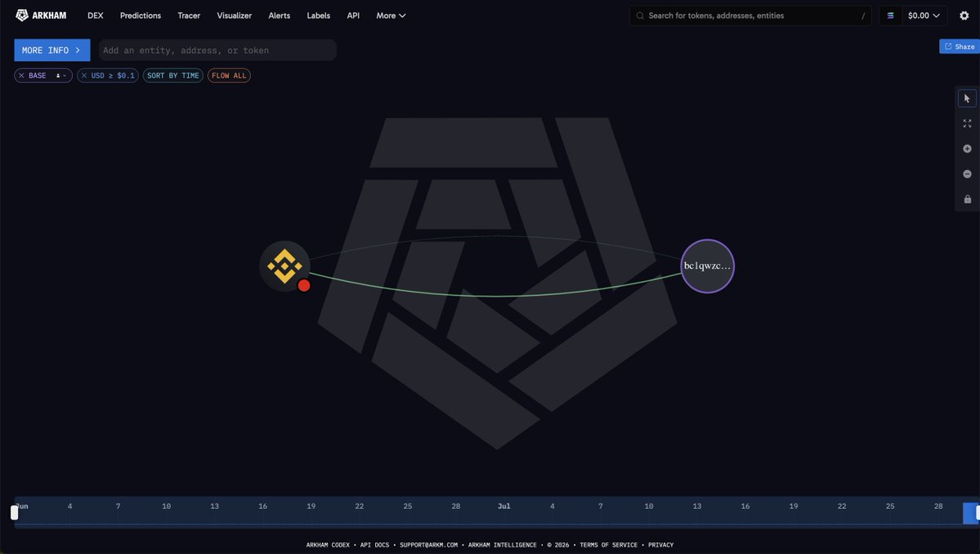Open ARKHAM INTELLIGENCE footer link
Screen dimensions: 980x554
(503, 545)
